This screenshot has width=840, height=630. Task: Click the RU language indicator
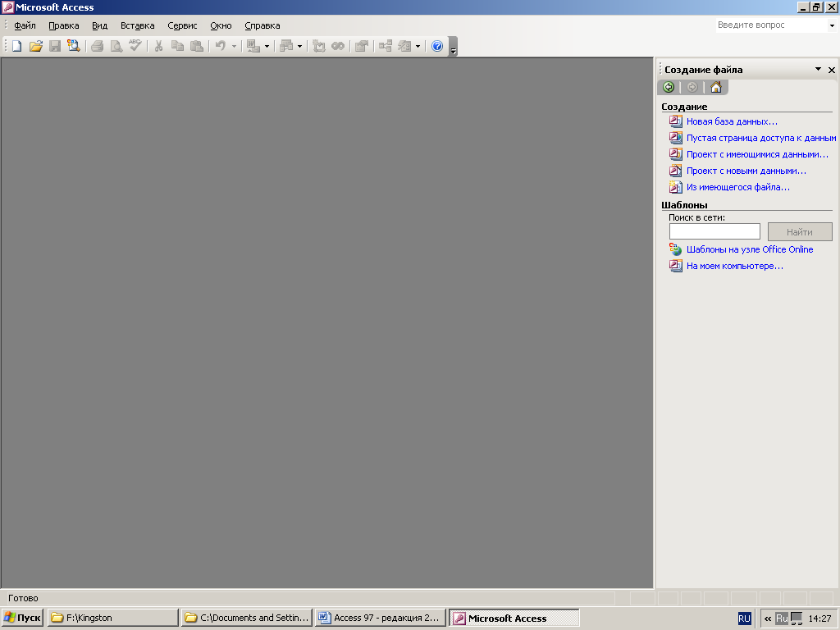pos(744,619)
